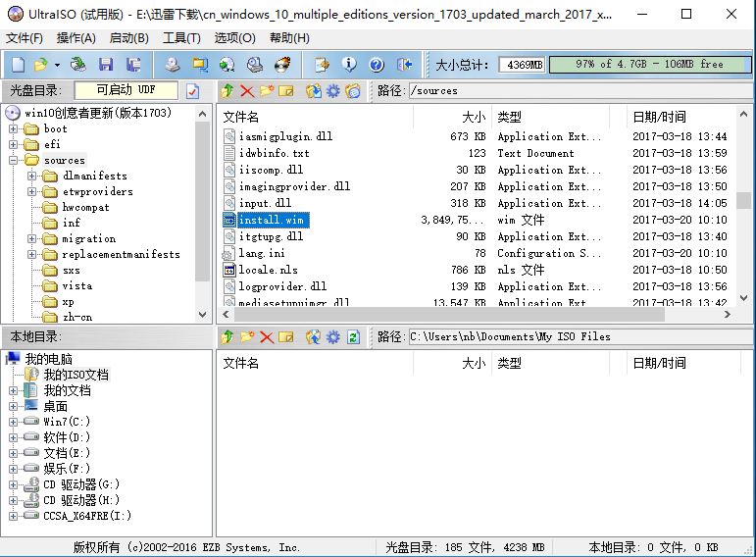The height and width of the screenshot is (557, 756).
Task: Click the Compress ISO toolbar icon
Action: [200, 64]
